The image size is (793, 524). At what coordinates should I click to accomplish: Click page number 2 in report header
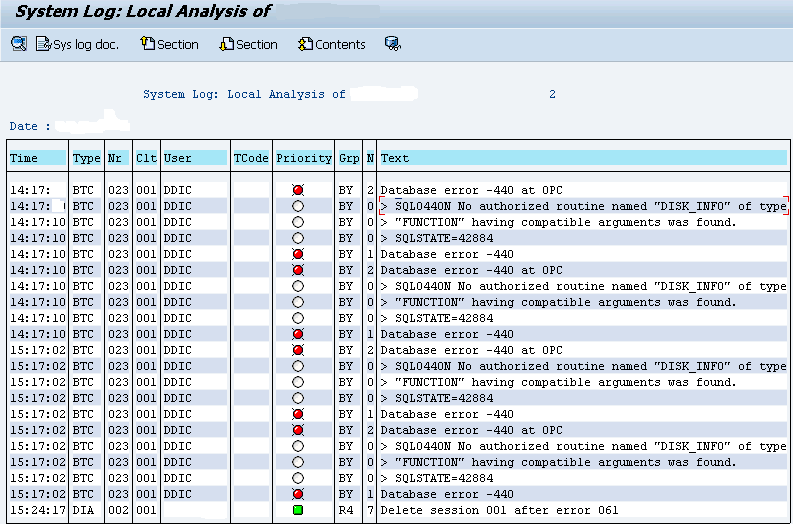pyautogui.click(x=552, y=94)
